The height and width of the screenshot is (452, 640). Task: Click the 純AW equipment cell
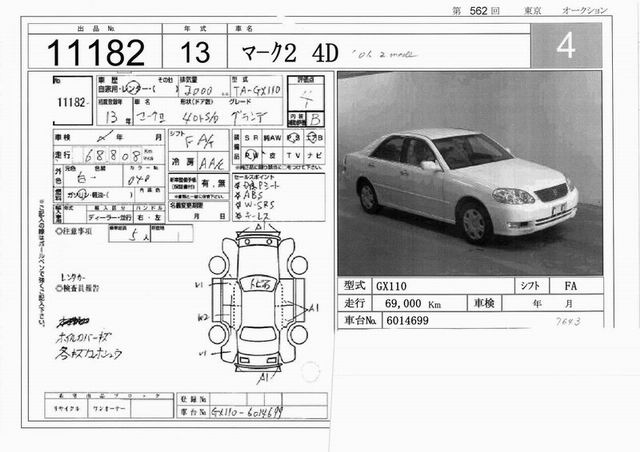[x=272, y=138]
